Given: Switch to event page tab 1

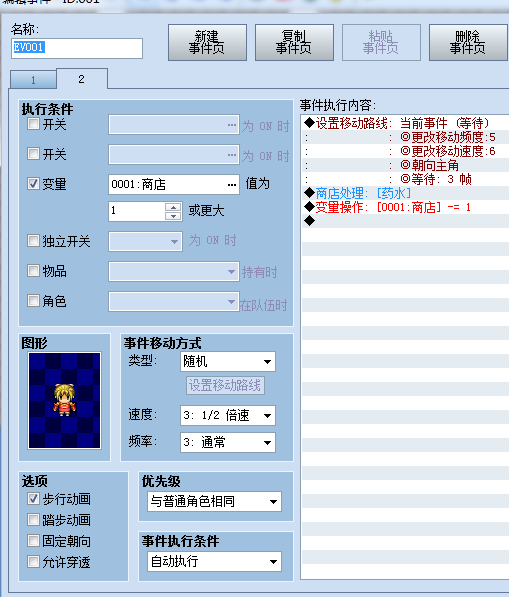Looking at the screenshot, I should [34, 80].
